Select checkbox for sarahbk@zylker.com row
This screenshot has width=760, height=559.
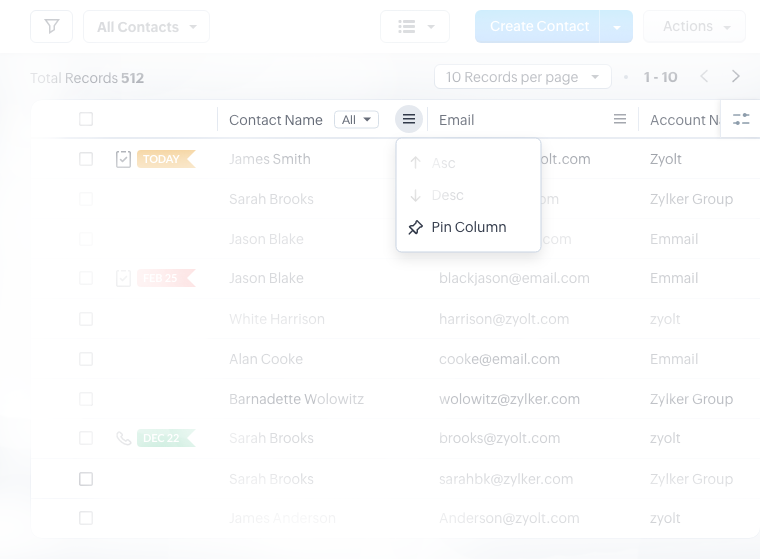pyautogui.click(x=86, y=479)
